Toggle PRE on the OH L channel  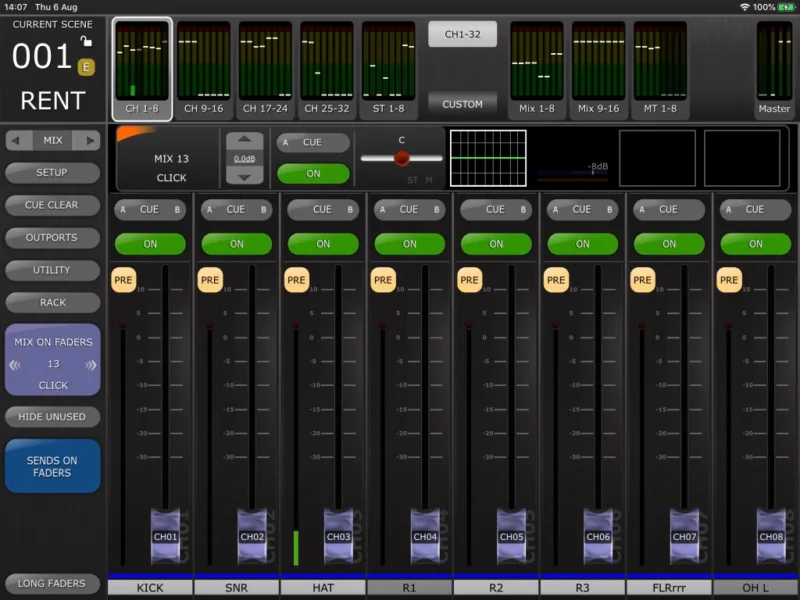click(729, 280)
